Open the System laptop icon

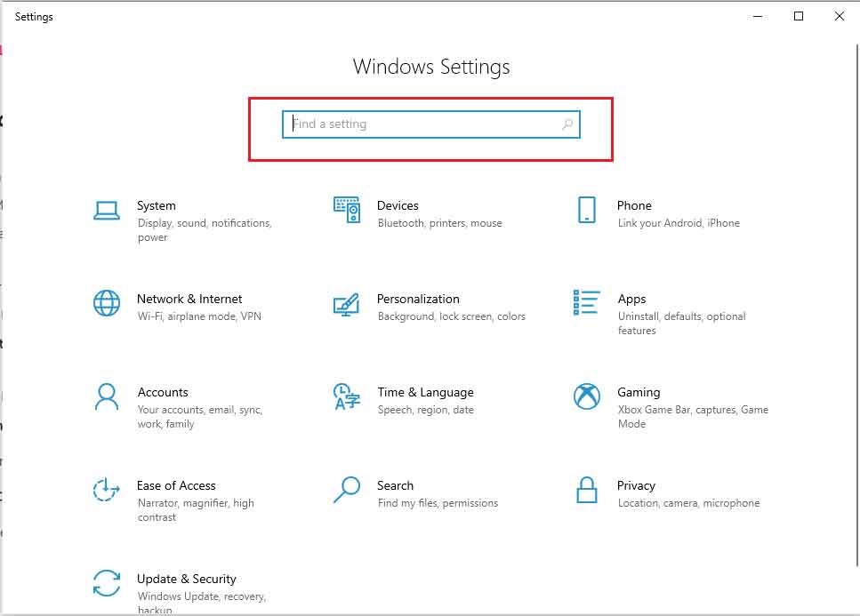[107, 211]
